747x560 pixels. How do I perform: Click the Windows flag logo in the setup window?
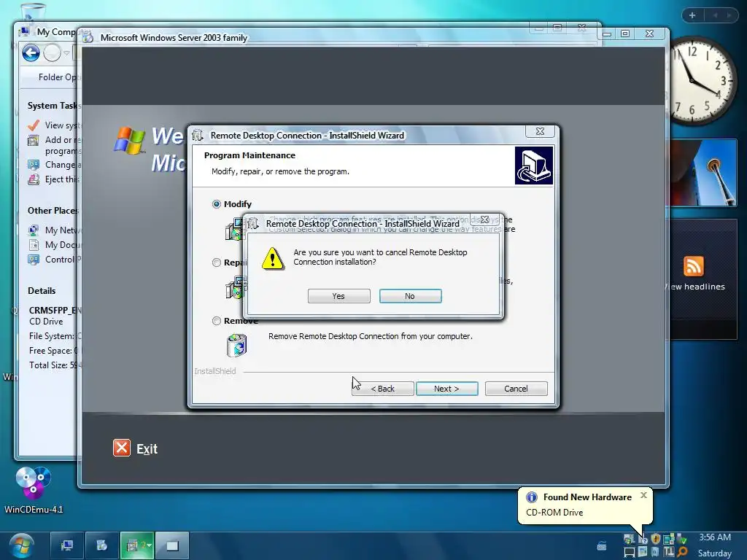pos(130,141)
